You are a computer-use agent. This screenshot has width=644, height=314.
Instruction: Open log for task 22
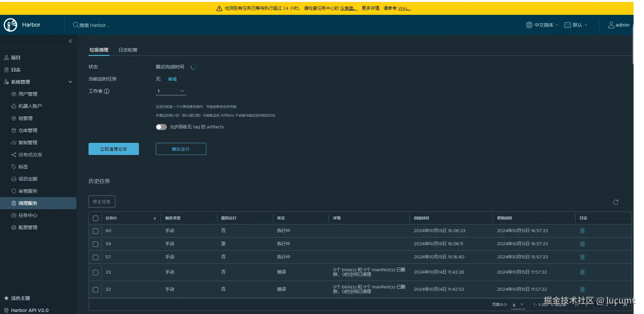coord(582,289)
